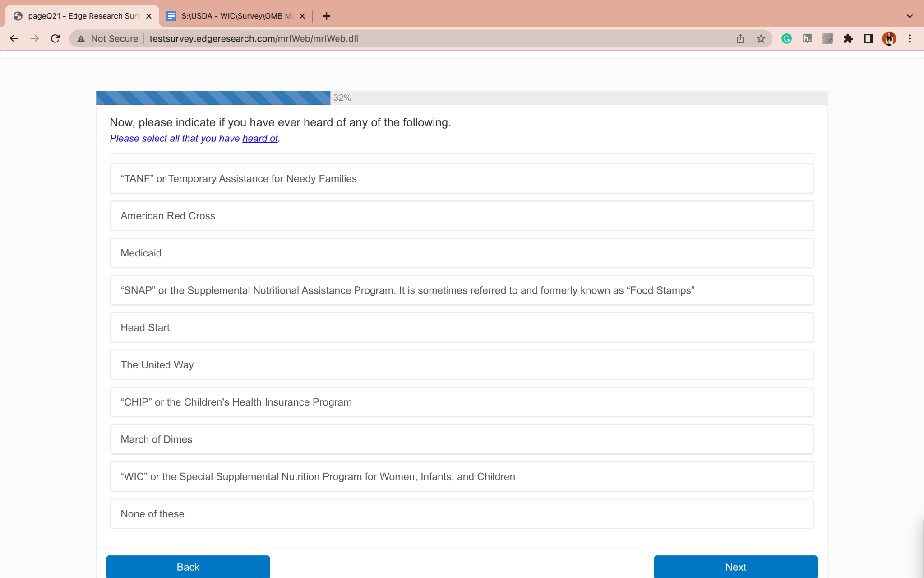The height and width of the screenshot is (578, 924).
Task: Click the share page icon
Action: point(740,39)
